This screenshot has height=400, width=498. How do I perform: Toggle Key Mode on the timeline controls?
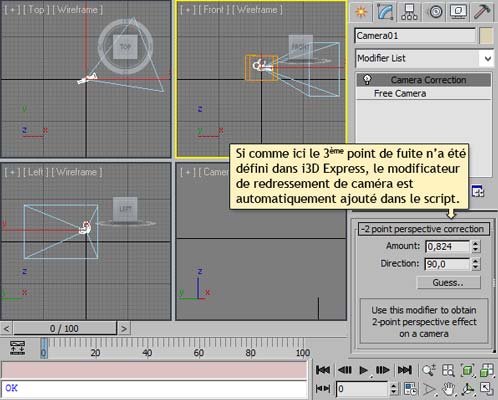click(x=323, y=389)
